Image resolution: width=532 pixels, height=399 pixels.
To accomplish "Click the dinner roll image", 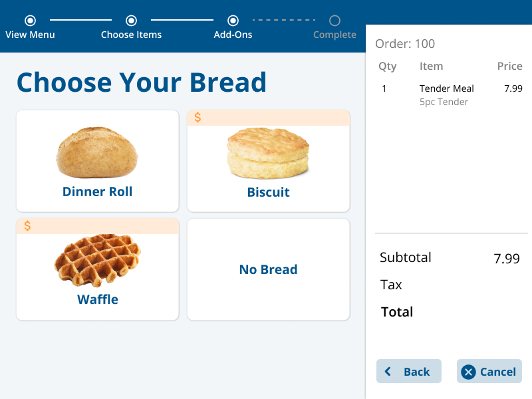I will coord(97,152).
